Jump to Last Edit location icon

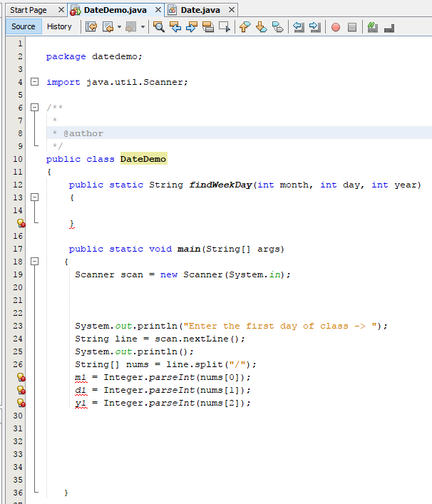point(91,27)
